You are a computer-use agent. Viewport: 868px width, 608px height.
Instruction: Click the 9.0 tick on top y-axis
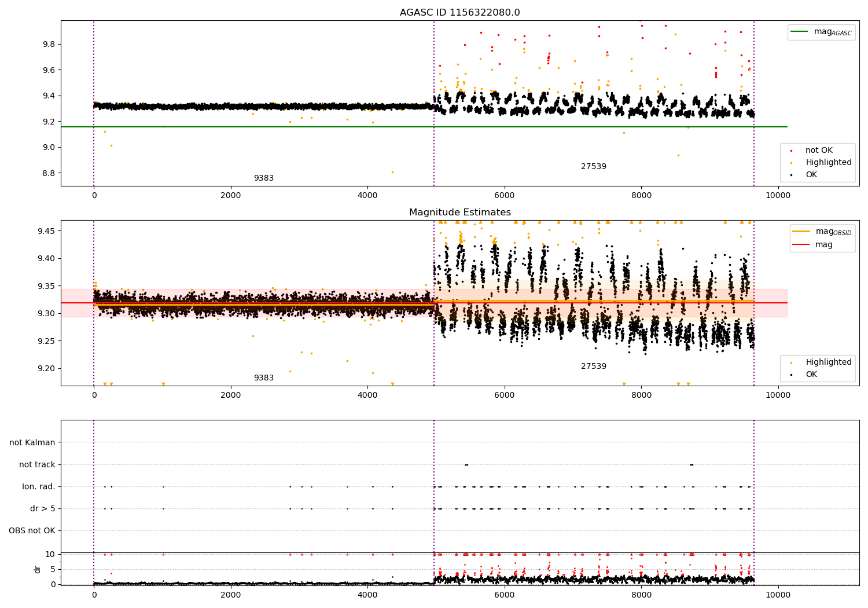coord(49,148)
